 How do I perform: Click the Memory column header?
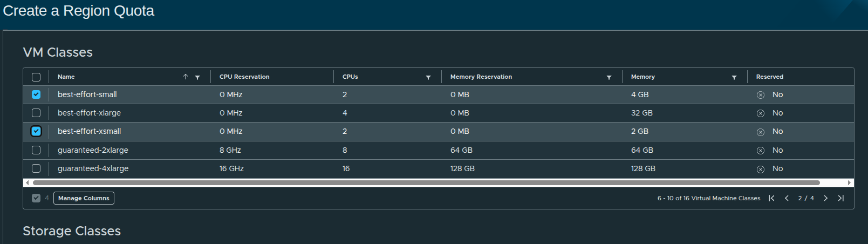pyautogui.click(x=643, y=77)
